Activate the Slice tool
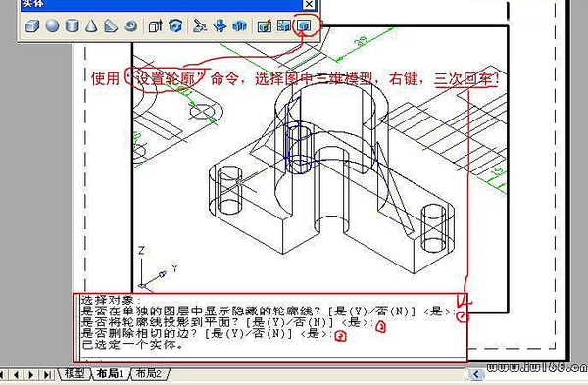The image size is (588, 385). pos(200,25)
